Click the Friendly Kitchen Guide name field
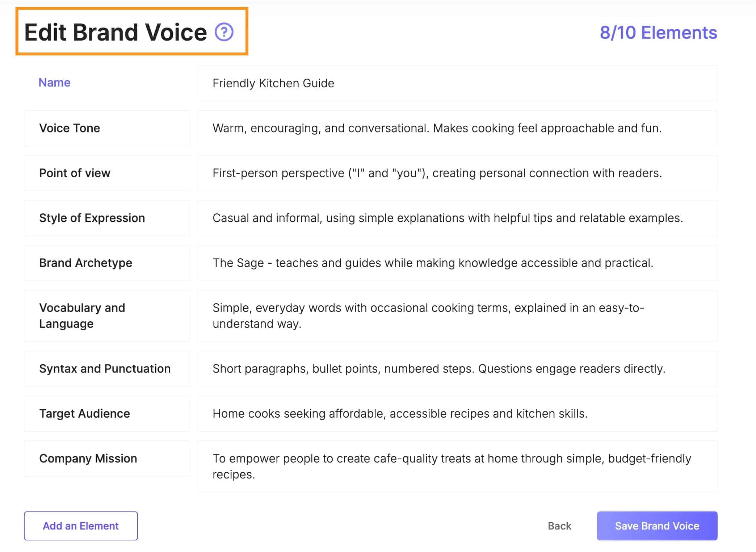Screen dimensions: 756x552 pos(457,83)
